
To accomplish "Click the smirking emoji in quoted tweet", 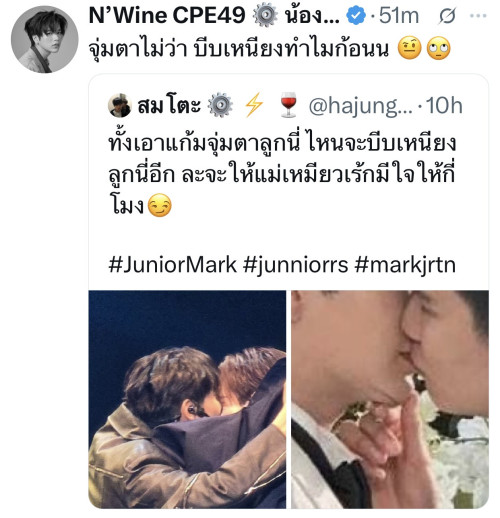I will pyautogui.click(x=160, y=205).
